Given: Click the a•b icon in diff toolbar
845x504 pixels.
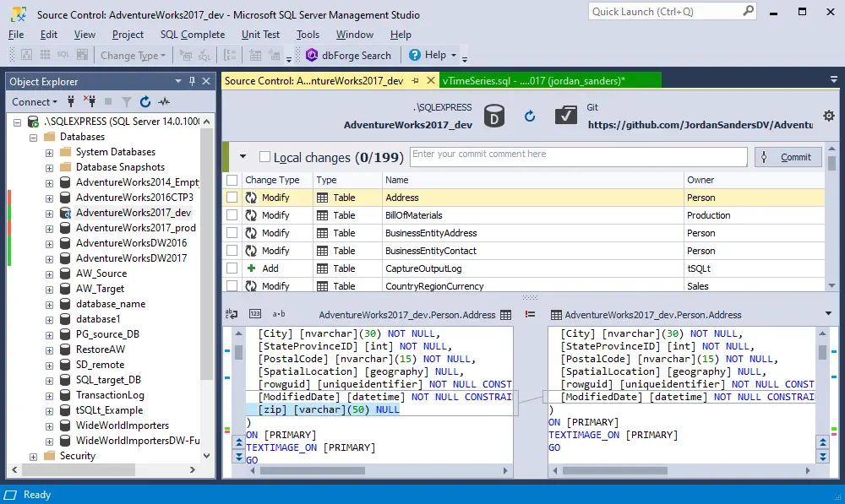Looking at the screenshot, I should [x=278, y=314].
